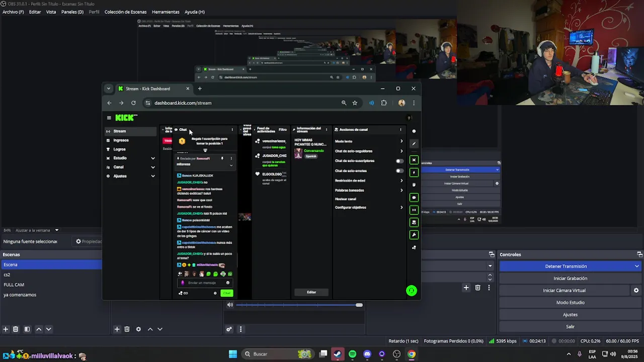644x362 pixels.
Task: Open source properties gear icon
Action: 138,329
